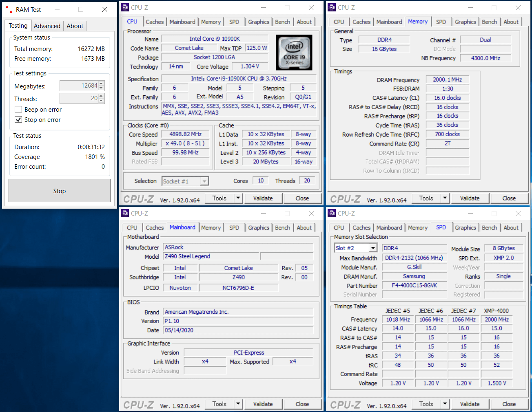Open the About tab in RAM Test

pyautogui.click(x=75, y=26)
